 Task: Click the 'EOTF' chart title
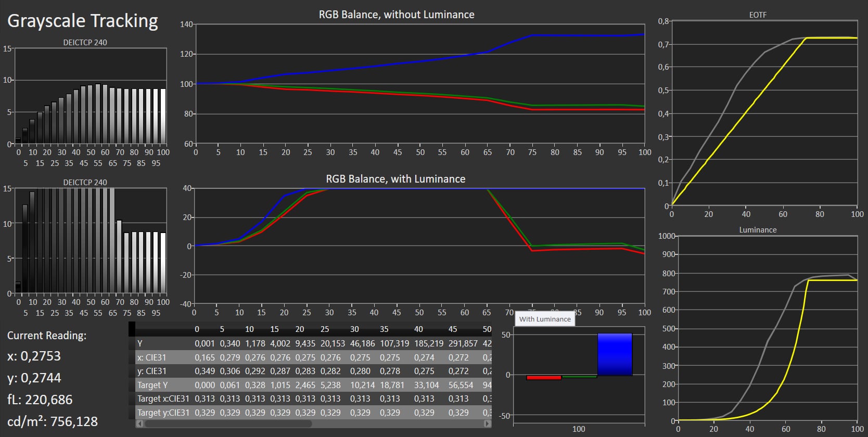(758, 15)
